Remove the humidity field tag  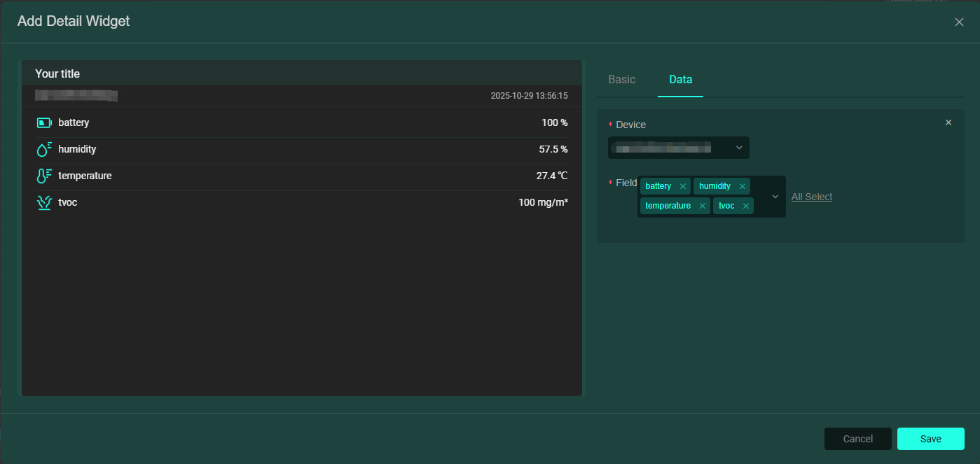[742, 187]
